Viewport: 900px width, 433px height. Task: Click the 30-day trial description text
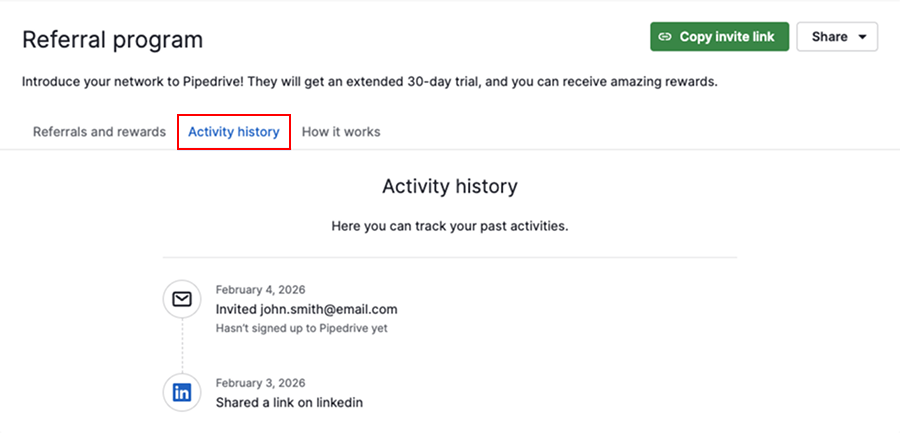pos(369,82)
